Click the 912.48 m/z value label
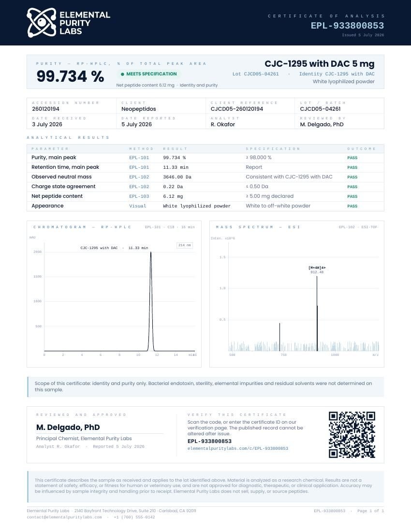 coord(317,272)
